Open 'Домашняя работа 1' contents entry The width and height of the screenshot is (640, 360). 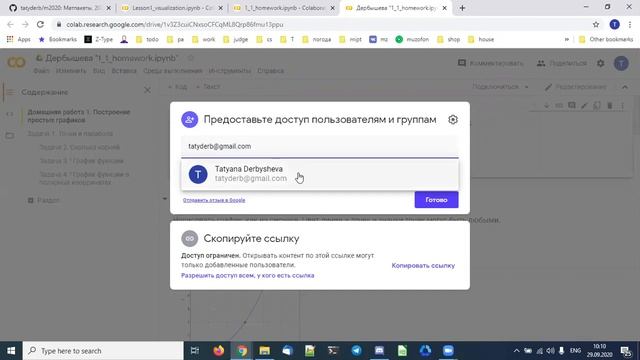(x=79, y=116)
